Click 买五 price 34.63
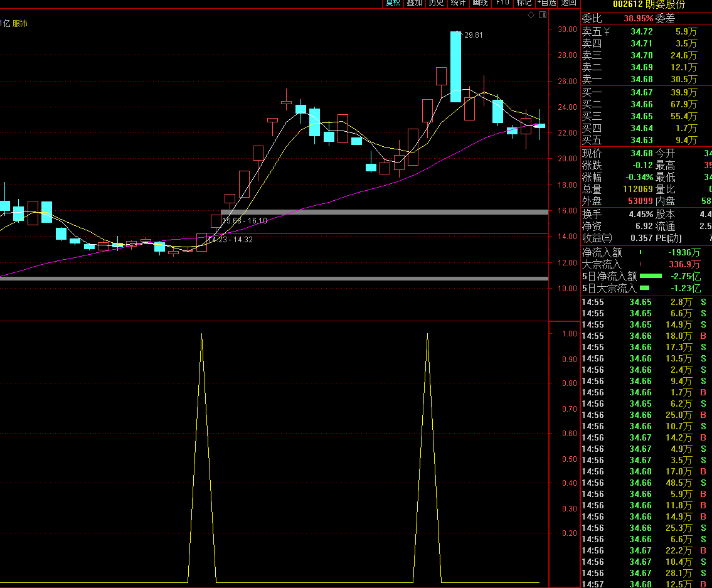712x588 pixels. coord(642,140)
